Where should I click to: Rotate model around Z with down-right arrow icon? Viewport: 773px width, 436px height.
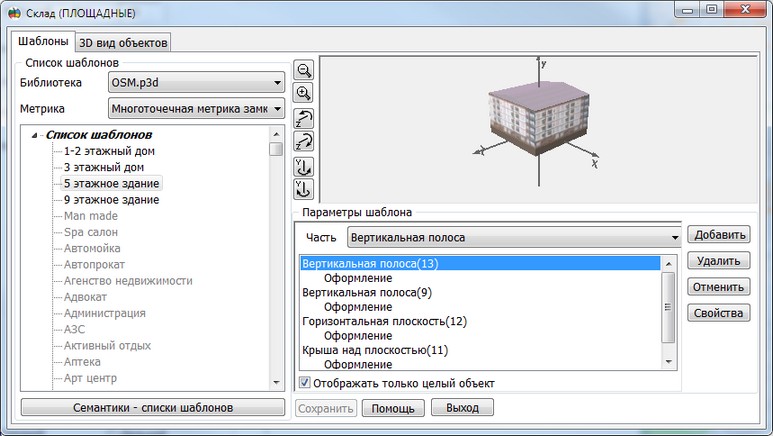(304, 141)
